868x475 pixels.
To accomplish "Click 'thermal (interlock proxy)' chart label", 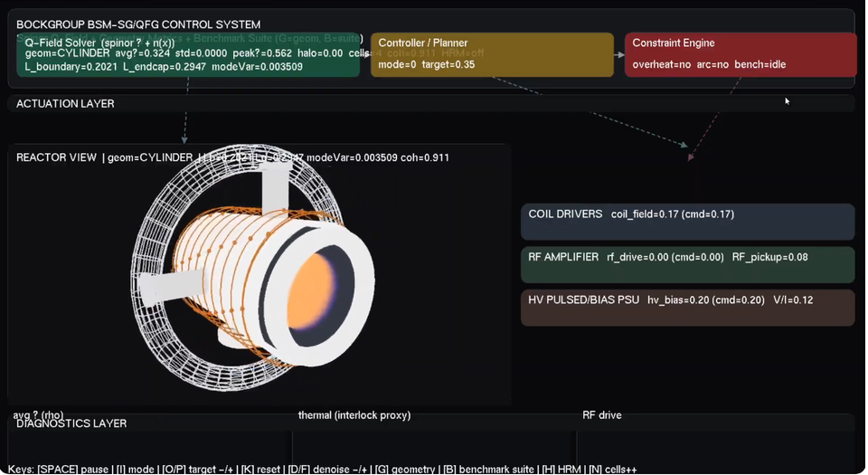I will click(x=354, y=415).
